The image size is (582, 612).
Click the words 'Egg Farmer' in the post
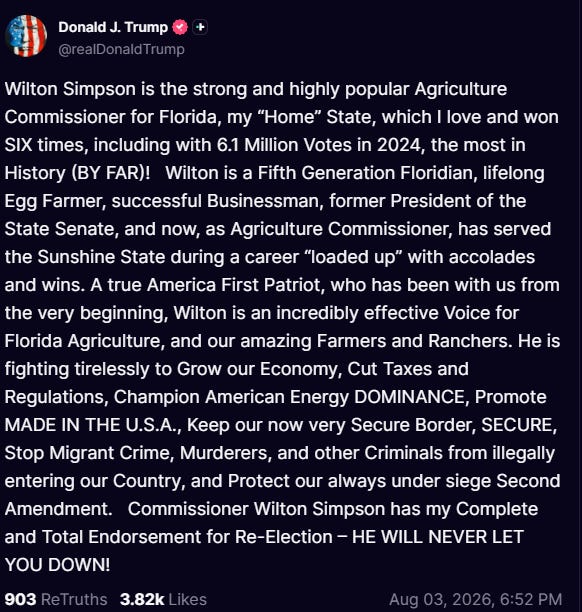[53, 201]
